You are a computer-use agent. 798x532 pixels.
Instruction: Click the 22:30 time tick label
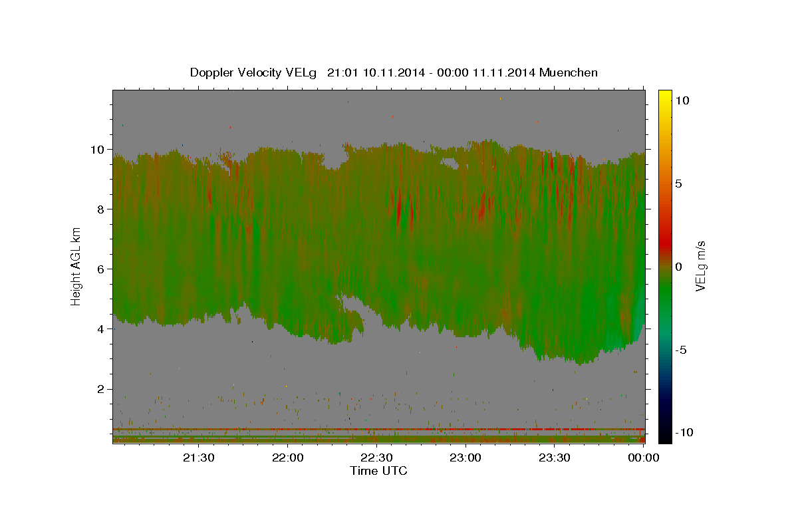click(x=377, y=458)
